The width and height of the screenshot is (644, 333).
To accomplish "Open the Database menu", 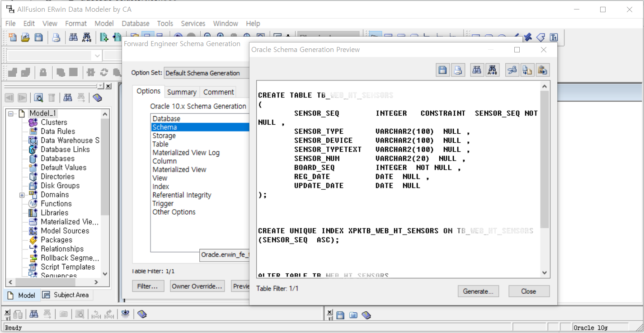I will coord(136,23).
